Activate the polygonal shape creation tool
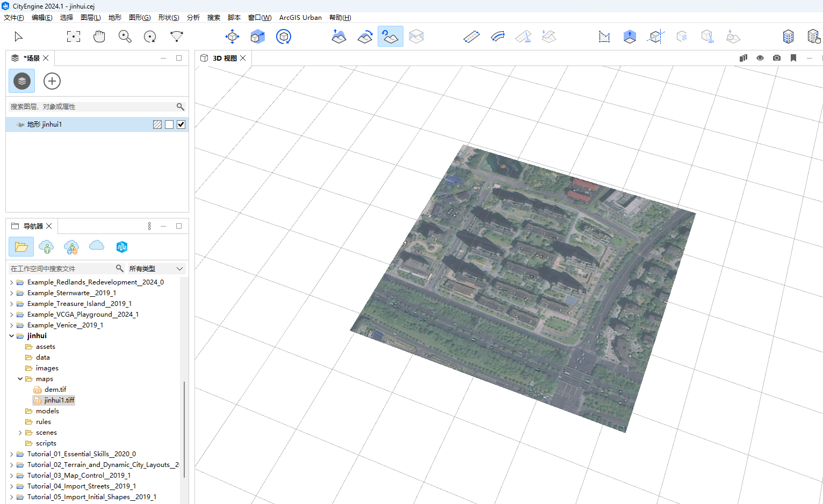This screenshot has width=823, height=504. click(x=604, y=36)
